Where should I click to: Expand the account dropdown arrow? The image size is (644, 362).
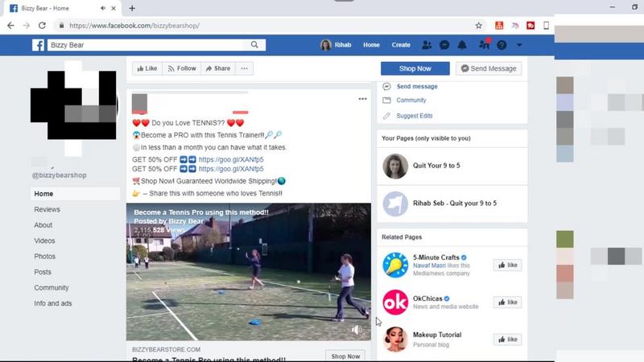pyautogui.click(x=519, y=45)
